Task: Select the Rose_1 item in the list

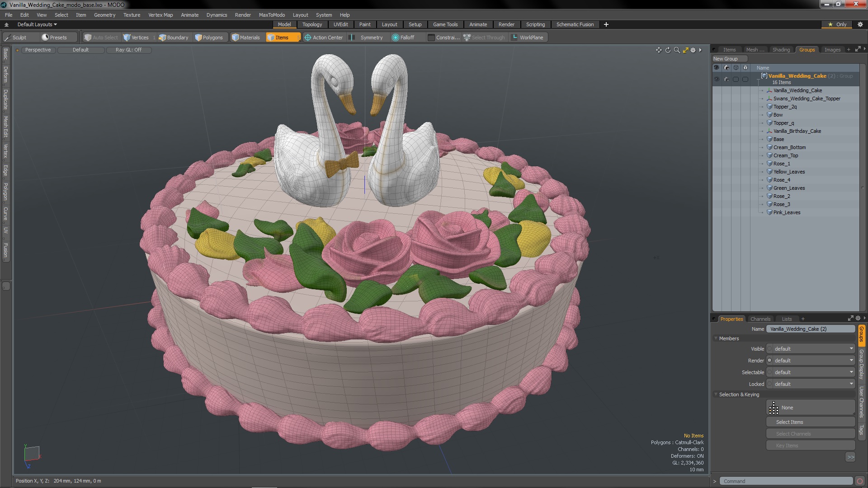Action: pos(782,164)
